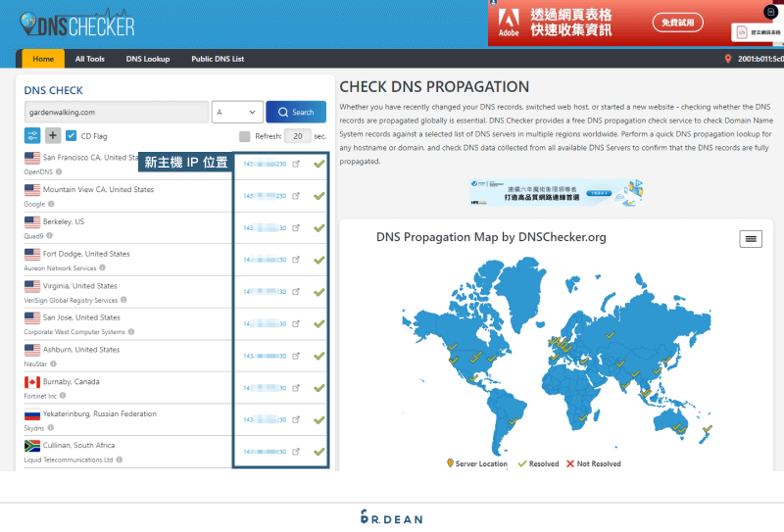Click Adobe ad free trial button
The width and height of the screenshot is (784, 532).
pyautogui.click(x=677, y=23)
